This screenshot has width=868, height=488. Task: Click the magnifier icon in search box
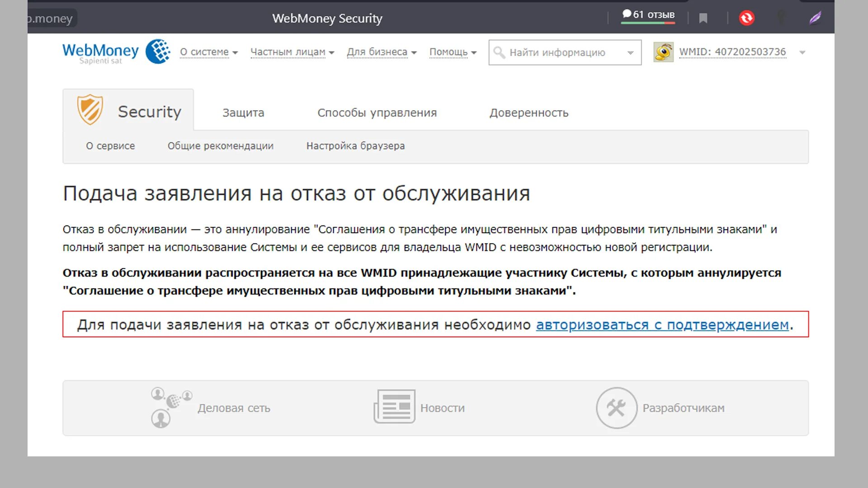coord(499,52)
